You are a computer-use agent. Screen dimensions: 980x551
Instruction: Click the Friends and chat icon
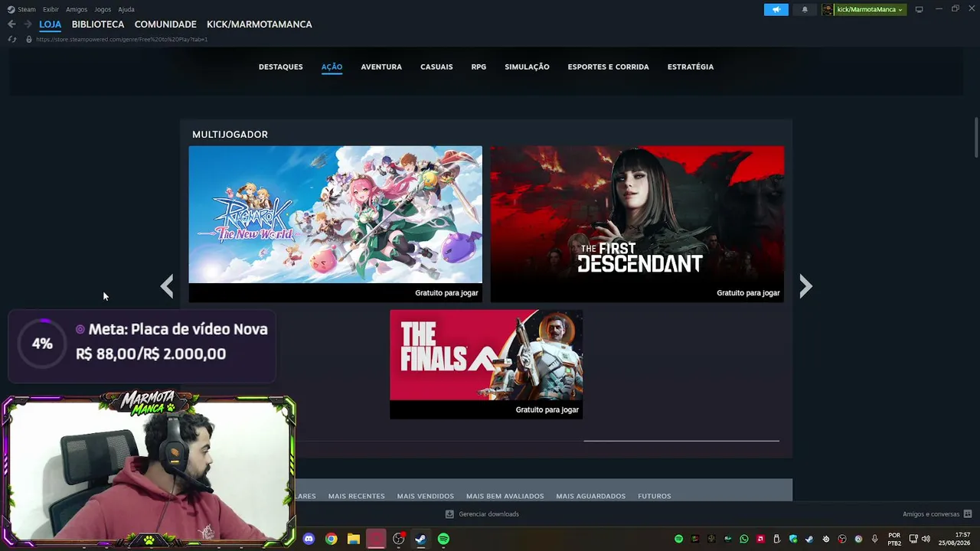tap(968, 514)
